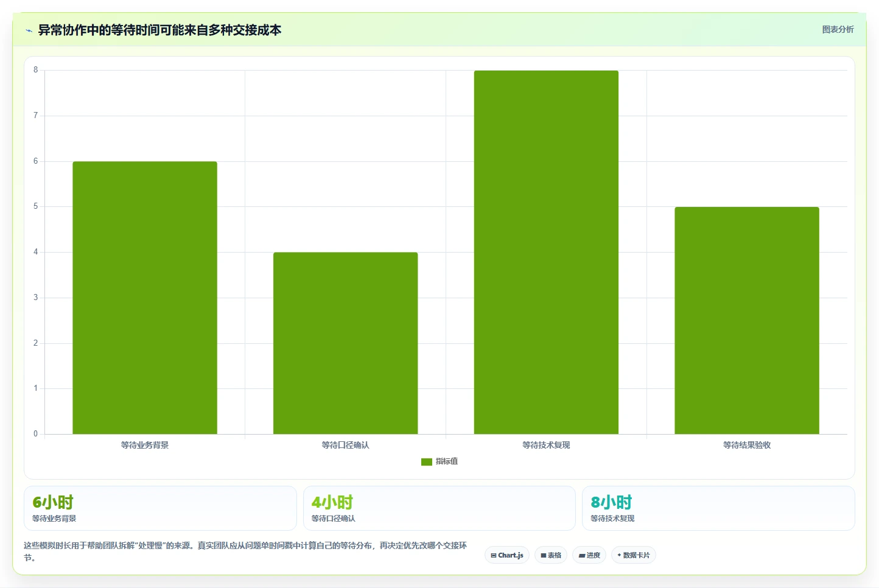Viewport: 879px width, 588px height.
Task: Click the 指标值 legend text
Action: click(x=447, y=461)
